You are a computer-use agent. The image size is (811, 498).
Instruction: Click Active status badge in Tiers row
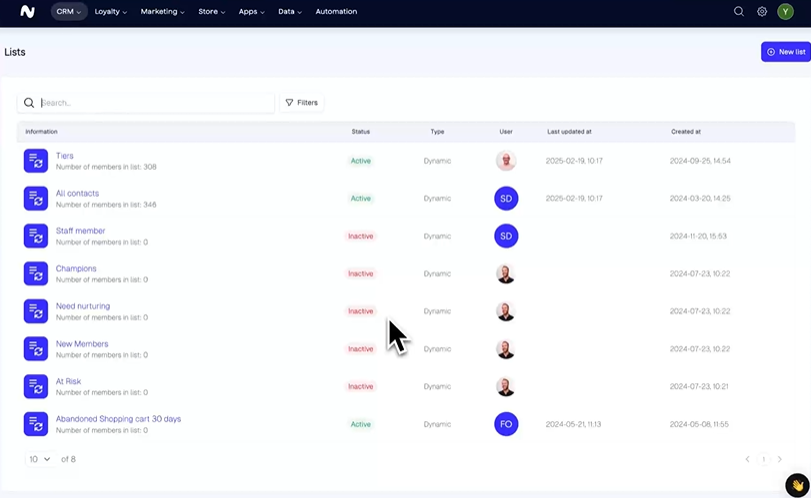361,161
